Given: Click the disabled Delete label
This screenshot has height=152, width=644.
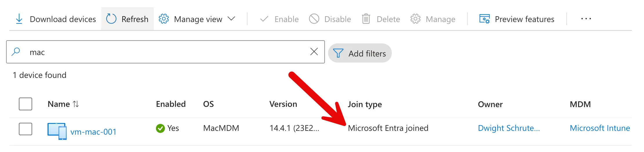Looking at the screenshot, I should (x=388, y=19).
